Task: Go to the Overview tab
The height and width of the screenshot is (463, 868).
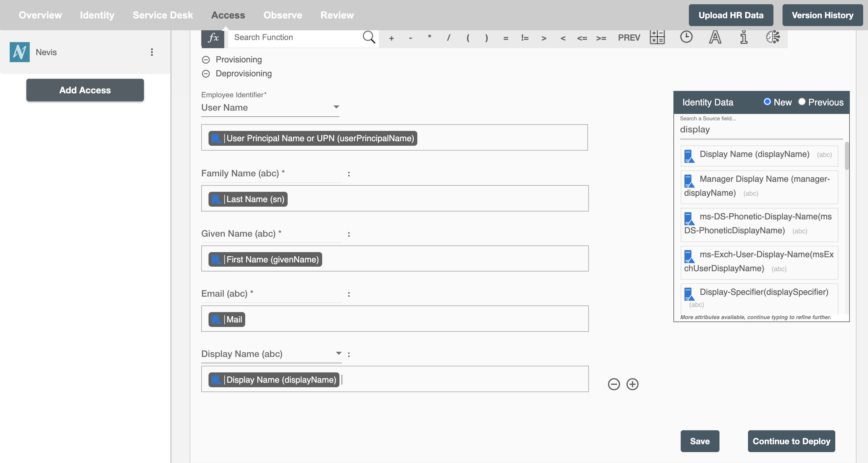Action: point(40,15)
